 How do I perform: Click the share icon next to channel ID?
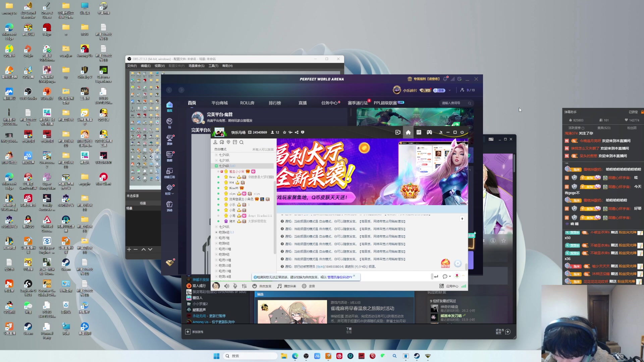click(x=297, y=132)
